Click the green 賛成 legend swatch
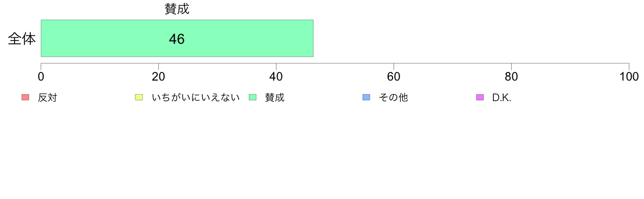 click(253, 97)
